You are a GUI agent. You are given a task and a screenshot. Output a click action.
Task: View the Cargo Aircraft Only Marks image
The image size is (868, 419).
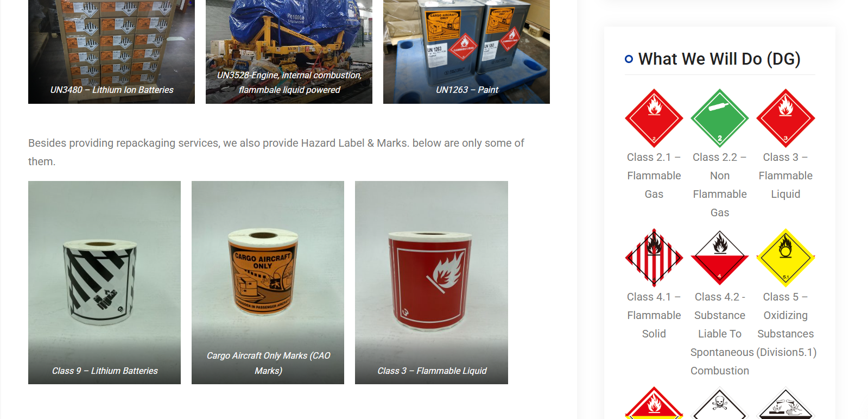pyautogui.click(x=268, y=283)
